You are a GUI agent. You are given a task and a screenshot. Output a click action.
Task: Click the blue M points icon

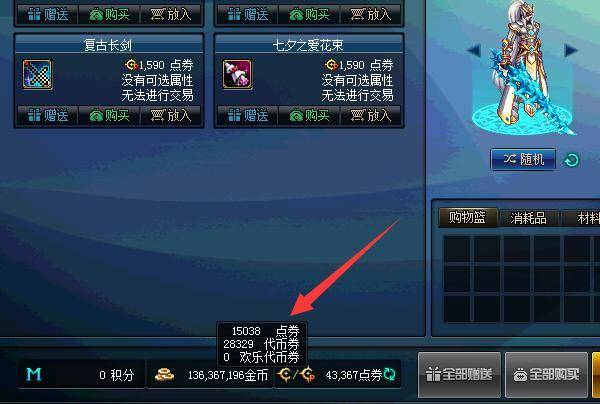coord(34,374)
